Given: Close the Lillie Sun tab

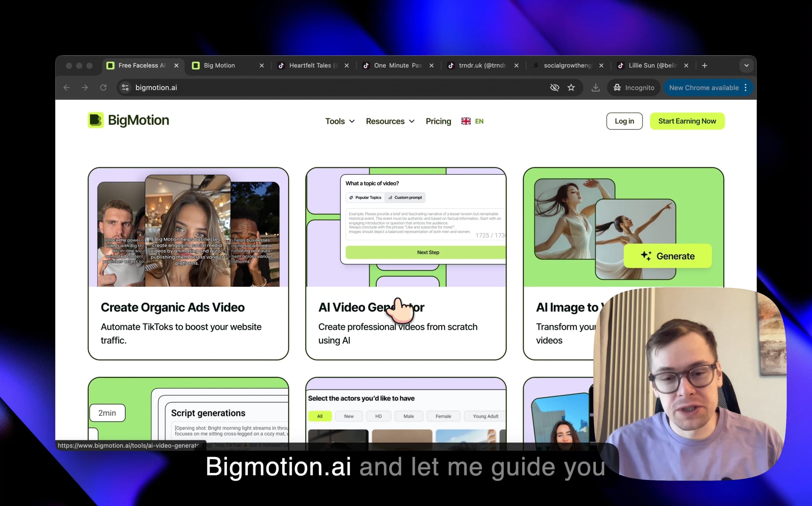Looking at the screenshot, I should click(686, 66).
